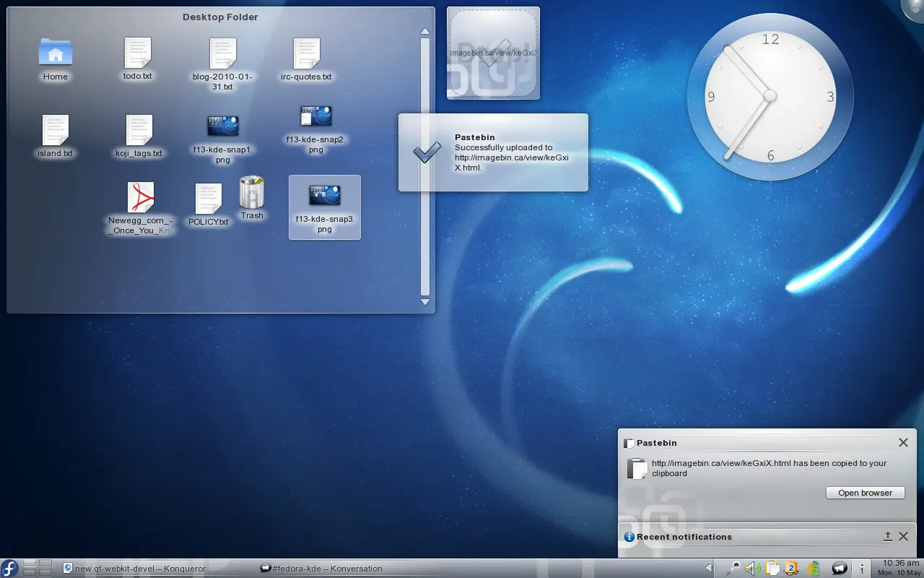Viewport: 924px width, 578px height.
Task: Select the koji_tags.txt file icon
Action: pos(139,130)
